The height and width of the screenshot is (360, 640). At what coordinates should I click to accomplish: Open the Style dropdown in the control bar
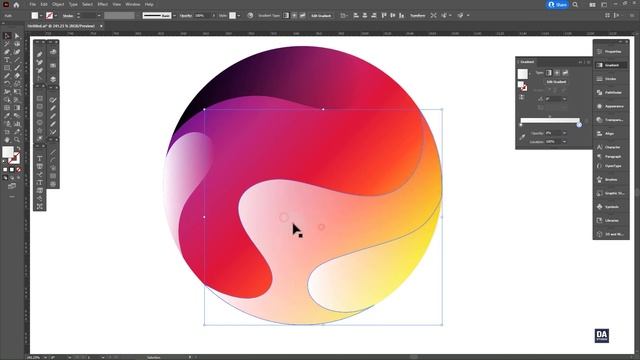pos(238,16)
